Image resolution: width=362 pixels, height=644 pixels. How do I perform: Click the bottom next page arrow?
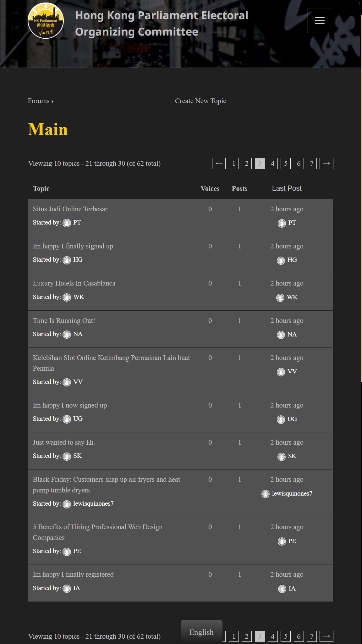pos(326,636)
